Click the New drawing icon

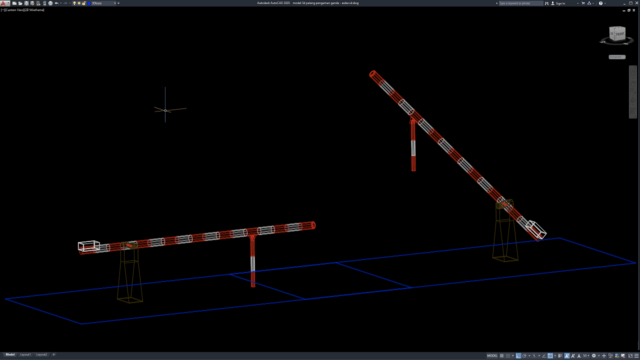point(14,3)
